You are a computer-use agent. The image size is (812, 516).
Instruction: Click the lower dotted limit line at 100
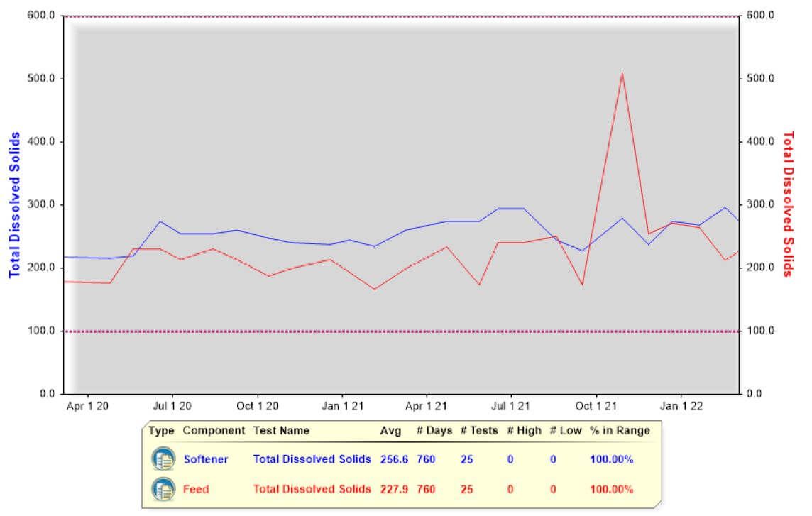tap(401, 331)
